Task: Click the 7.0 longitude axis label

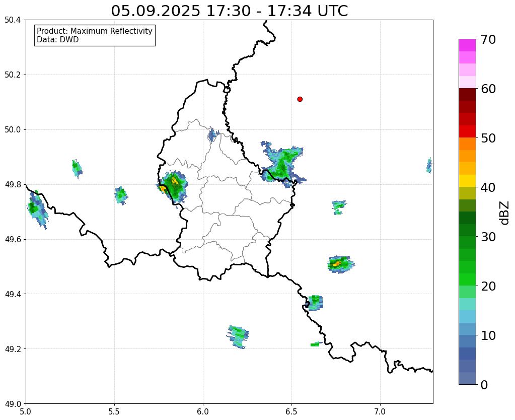Action: (x=380, y=411)
